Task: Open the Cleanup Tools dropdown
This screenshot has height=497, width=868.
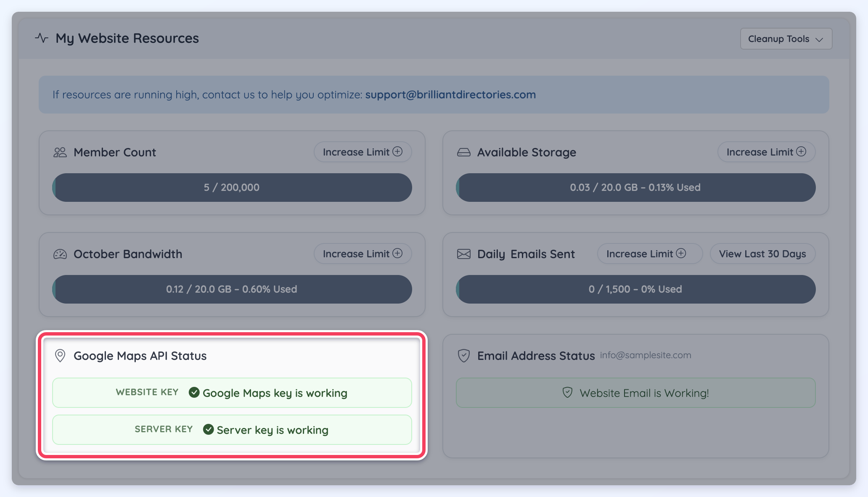Action: point(786,39)
